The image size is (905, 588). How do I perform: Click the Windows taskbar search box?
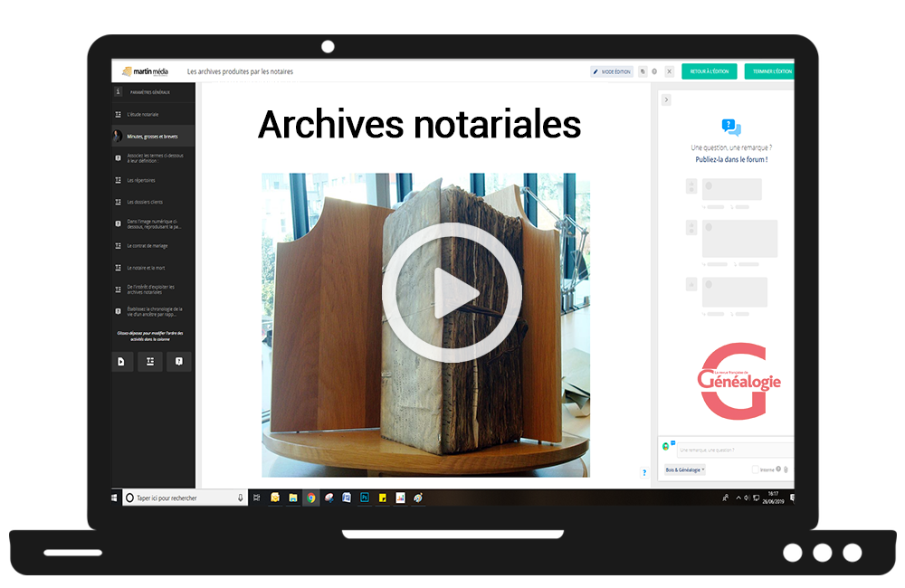point(185,498)
